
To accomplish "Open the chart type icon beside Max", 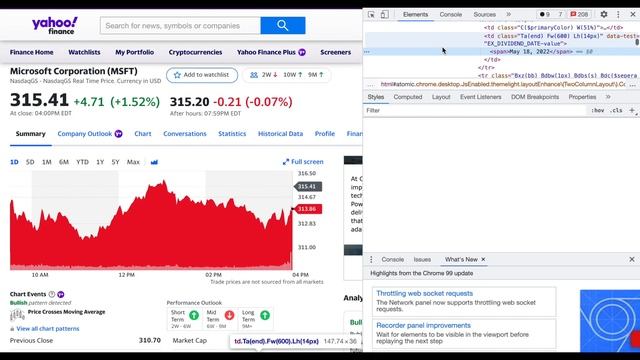I will pos(154,162).
